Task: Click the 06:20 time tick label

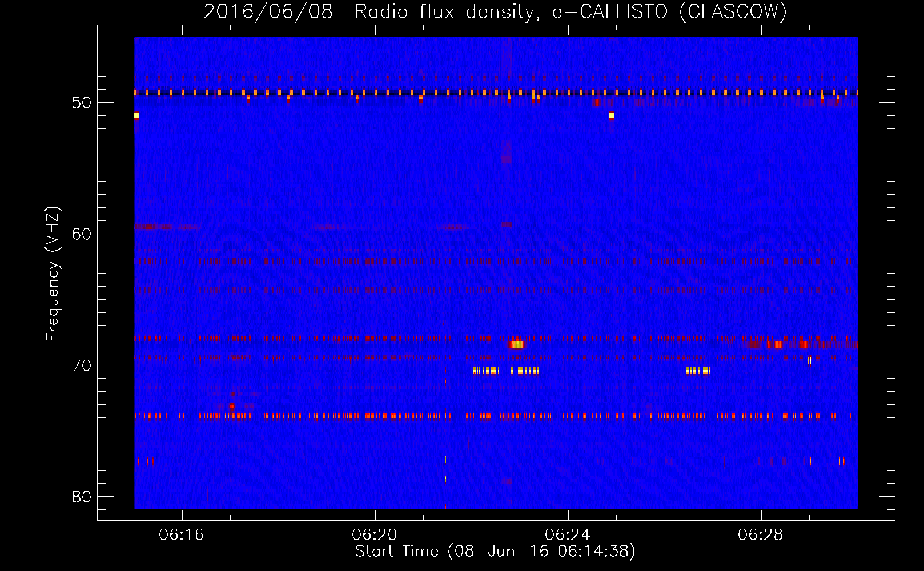Action: 375,534
